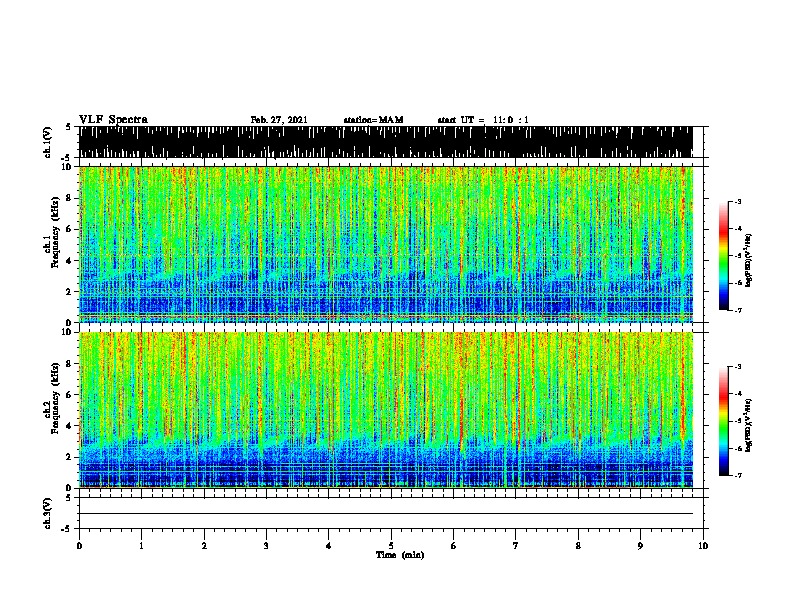Click the '-3' label on ch.1 color scale

coord(738,201)
